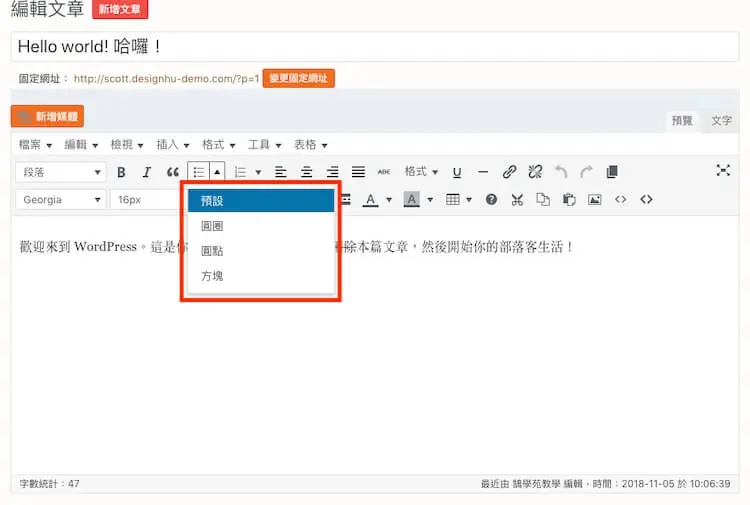
Task: Open the 插入 menu
Action: point(173,144)
